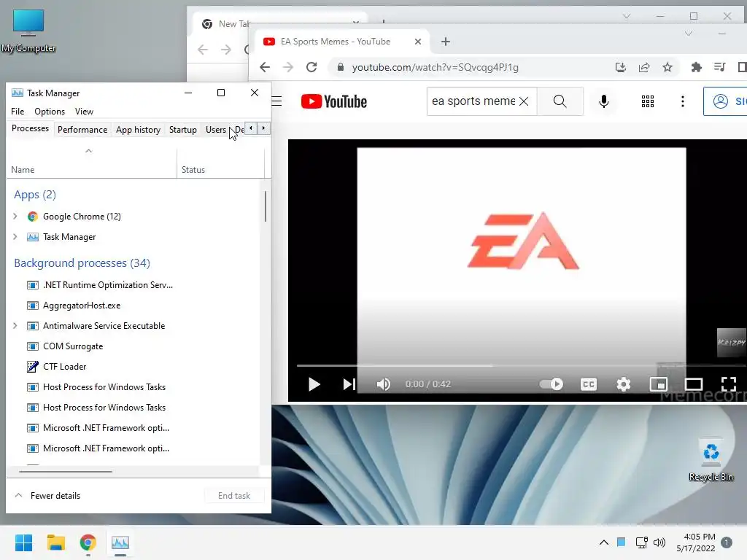
Task: Click the Chrome address bar URL
Action: [x=436, y=67]
